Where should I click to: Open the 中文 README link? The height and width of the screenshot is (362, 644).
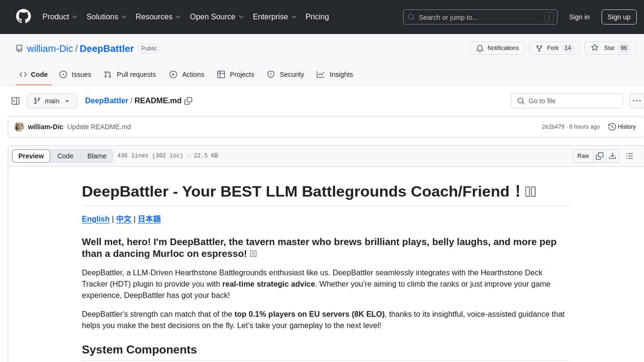(124, 219)
